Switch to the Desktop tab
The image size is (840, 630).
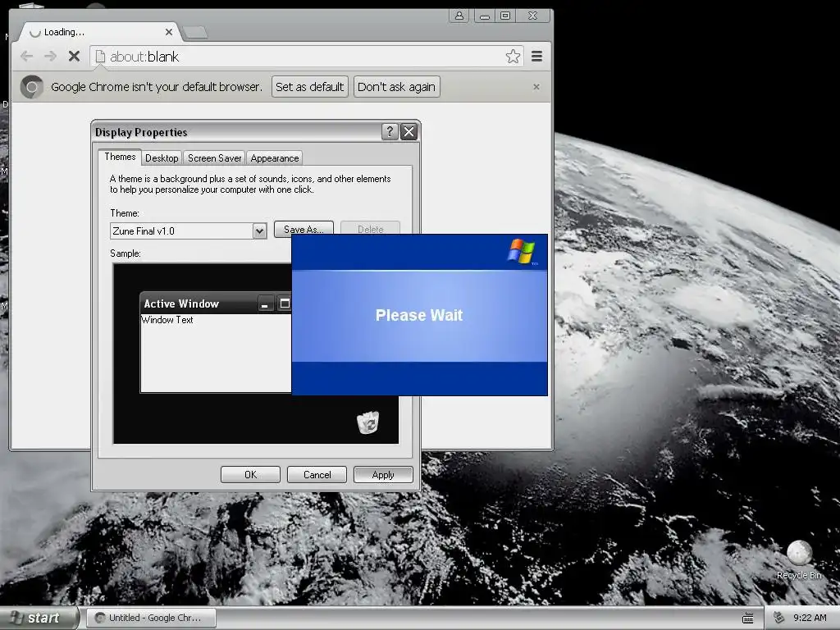point(162,158)
